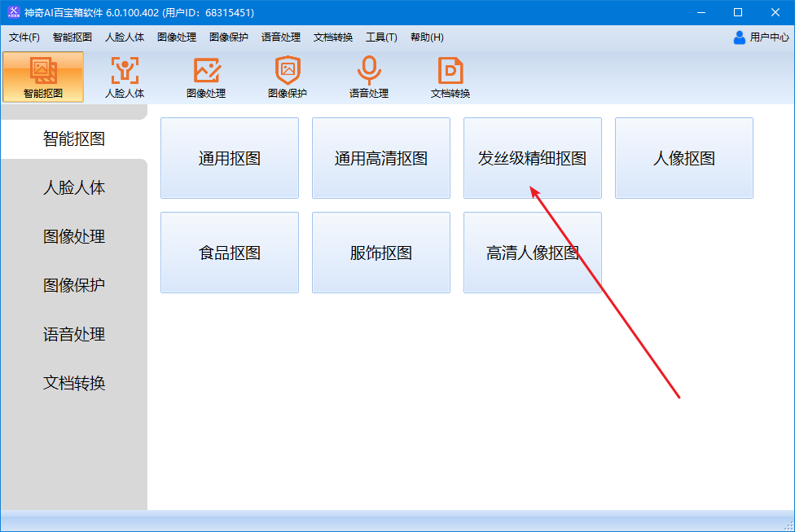The width and height of the screenshot is (795, 532).
Task: Open the 人脸人体 menu in menu bar
Action: click(x=125, y=37)
